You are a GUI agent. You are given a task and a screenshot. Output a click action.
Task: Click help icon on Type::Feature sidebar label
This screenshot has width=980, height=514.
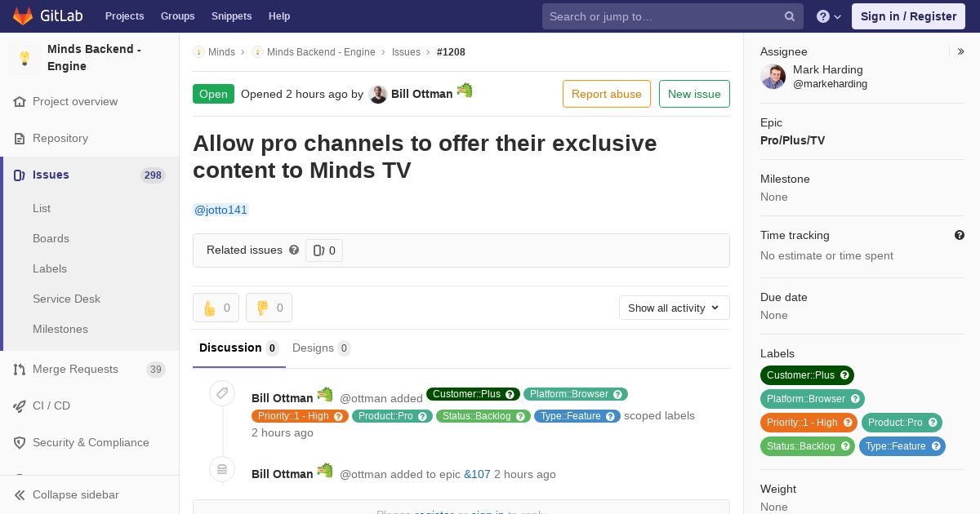[936, 446]
